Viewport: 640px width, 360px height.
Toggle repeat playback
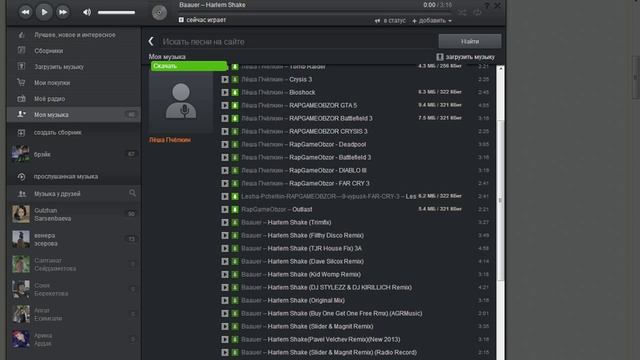click(x=477, y=13)
